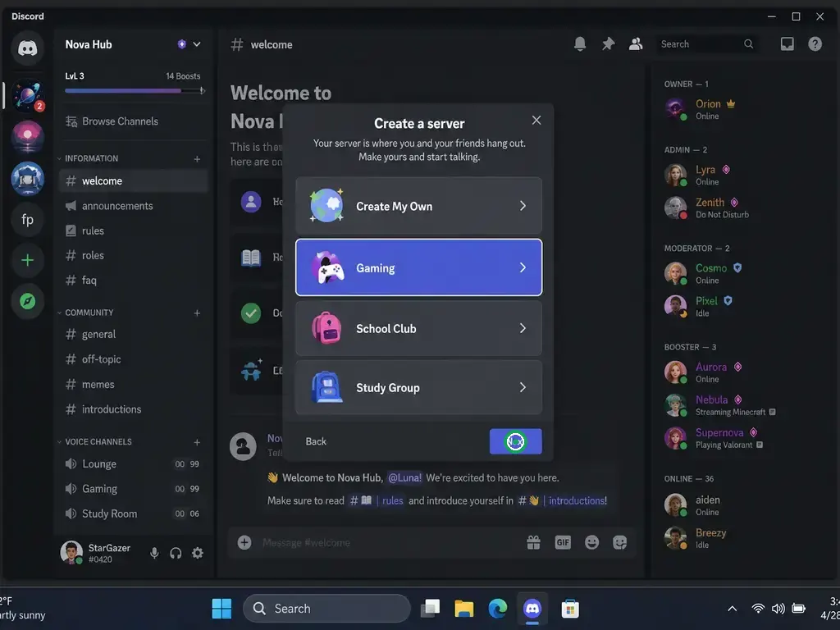Open Orion's profile in member list
840x630 pixels.
(x=742, y=109)
